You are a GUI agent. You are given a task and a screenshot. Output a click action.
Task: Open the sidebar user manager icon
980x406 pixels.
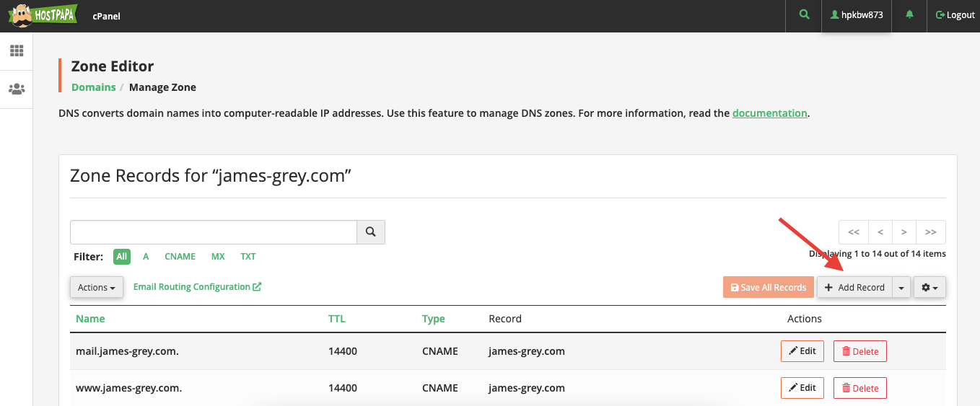click(x=17, y=89)
